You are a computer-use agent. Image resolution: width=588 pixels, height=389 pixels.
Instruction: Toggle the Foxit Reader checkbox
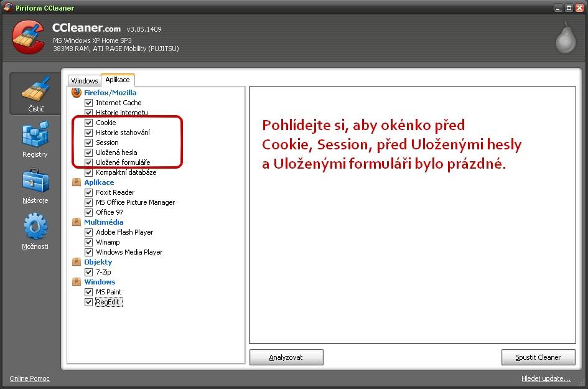tap(88, 192)
